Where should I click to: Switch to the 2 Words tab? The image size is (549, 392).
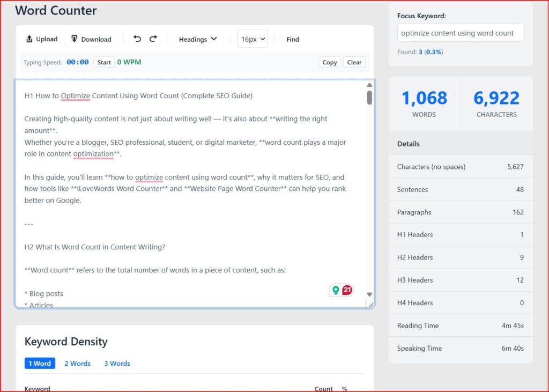pos(78,364)
